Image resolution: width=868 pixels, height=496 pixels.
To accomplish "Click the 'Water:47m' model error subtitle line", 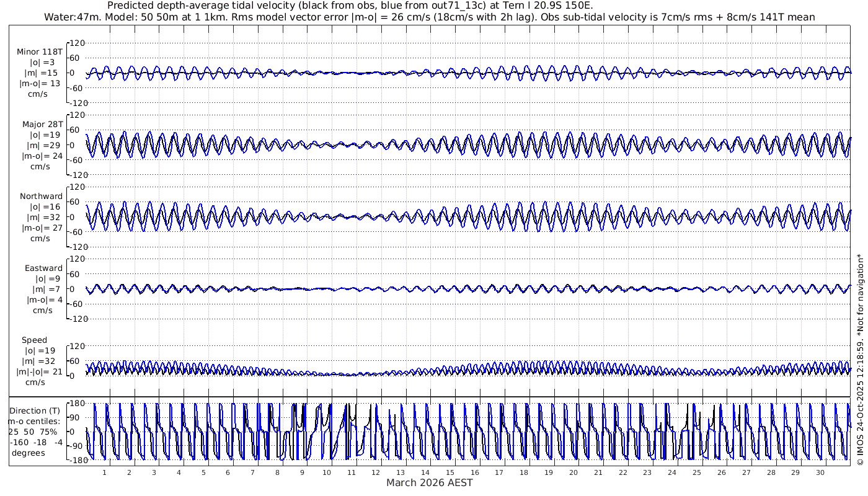I will [x=429, y=17].
